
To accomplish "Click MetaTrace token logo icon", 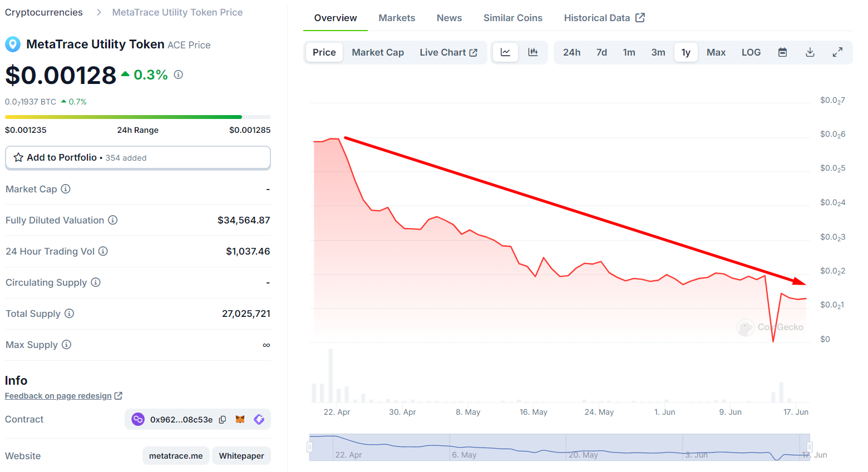I will [13, 44].
